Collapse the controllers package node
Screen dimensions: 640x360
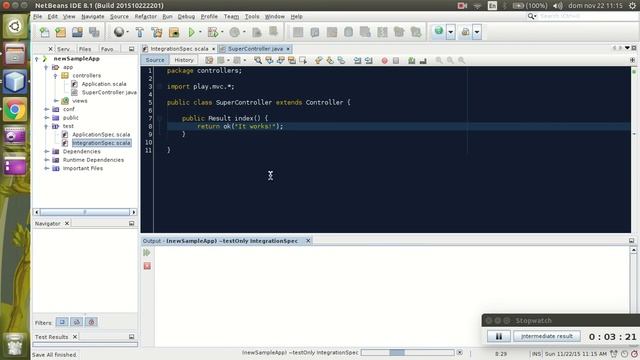point(56,76)
